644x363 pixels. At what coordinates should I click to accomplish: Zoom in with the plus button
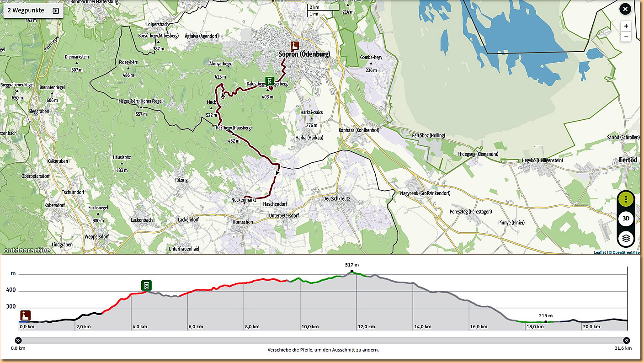[626, 27]
